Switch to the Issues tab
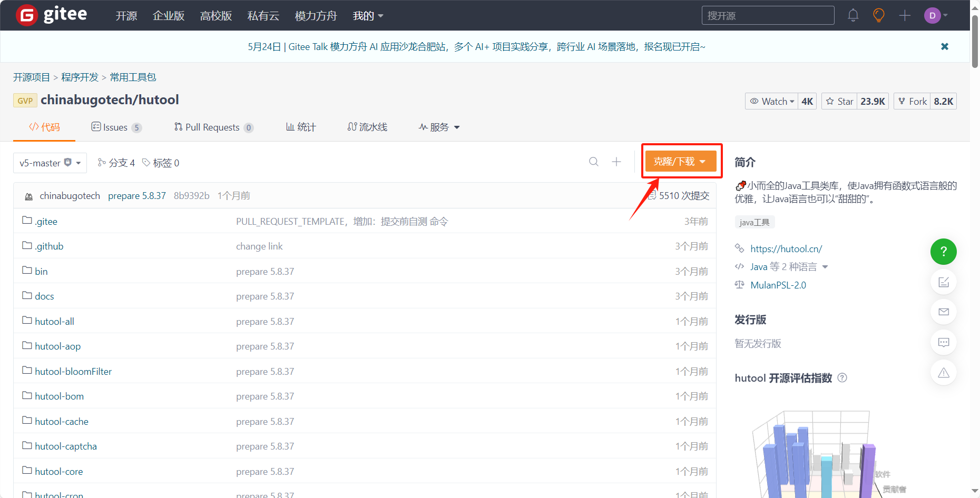 pyautogui.click(x=116, y=127)
